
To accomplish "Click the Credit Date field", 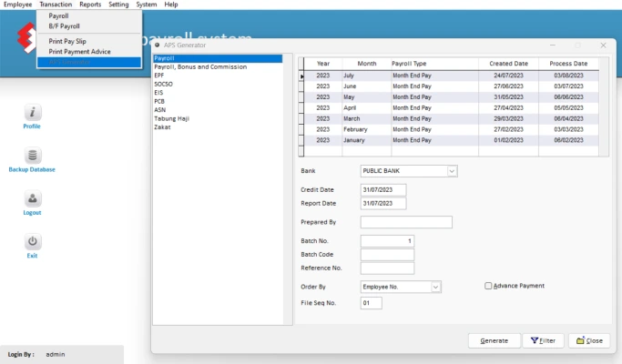I will click(x=382, y=189).
